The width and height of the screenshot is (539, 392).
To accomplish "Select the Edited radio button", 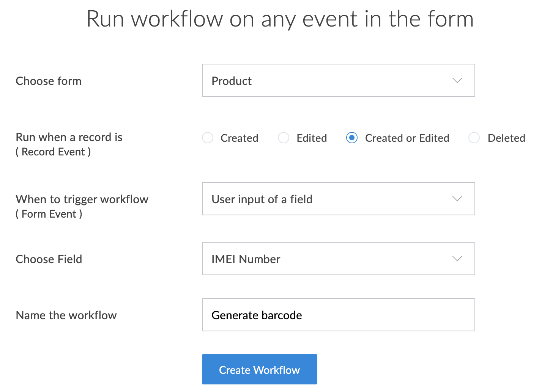I will [x=284, y=138].
